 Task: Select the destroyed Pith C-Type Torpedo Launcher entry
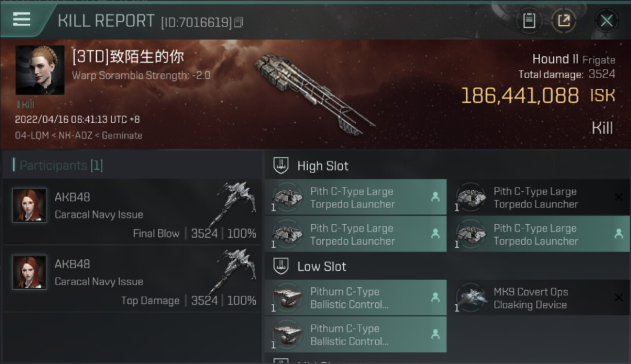click(x=538, y=198)
